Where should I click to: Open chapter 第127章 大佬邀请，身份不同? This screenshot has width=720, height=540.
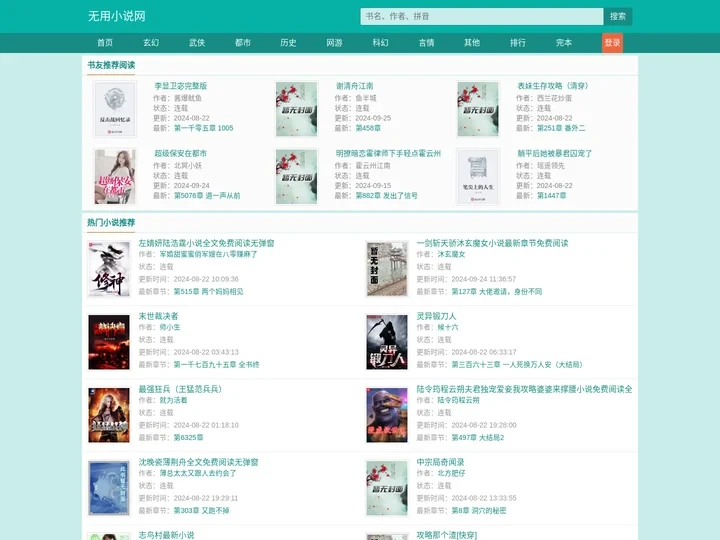pyautogui.click(x=497, y=292)
